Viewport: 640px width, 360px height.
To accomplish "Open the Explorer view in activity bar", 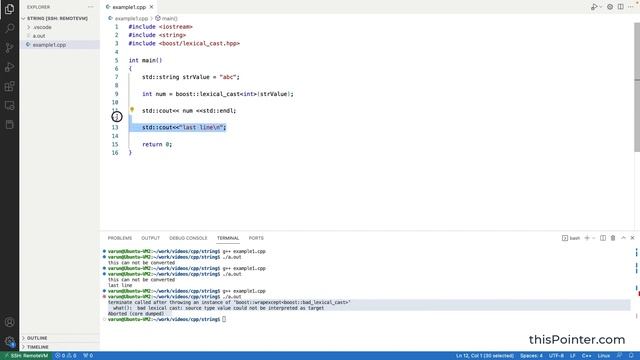I will click(x=9, y=9).
